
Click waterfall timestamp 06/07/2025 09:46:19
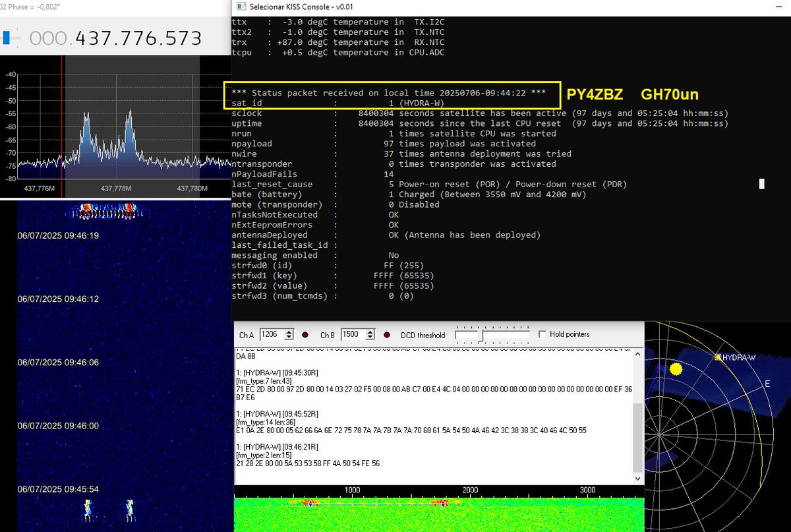pos(58,235)
